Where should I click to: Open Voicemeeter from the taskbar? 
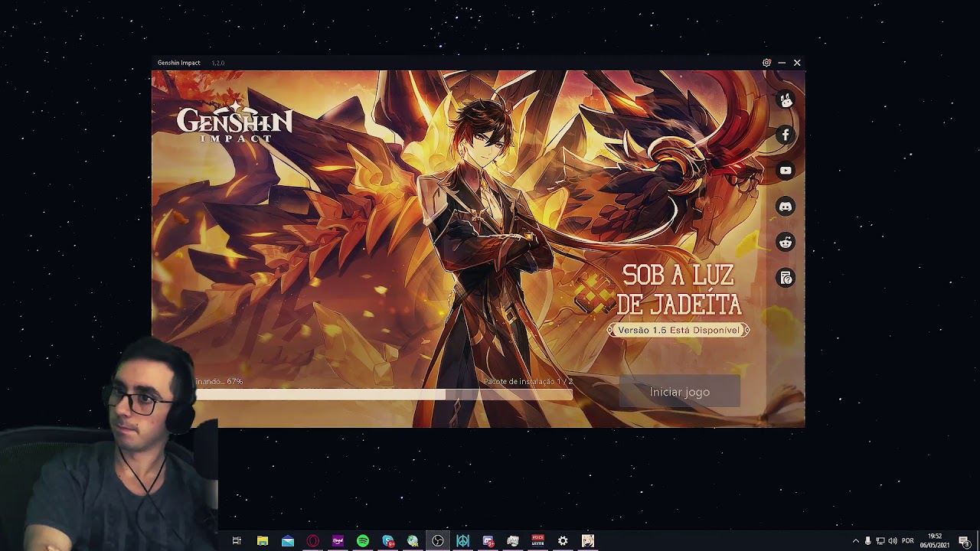point(537,541)
